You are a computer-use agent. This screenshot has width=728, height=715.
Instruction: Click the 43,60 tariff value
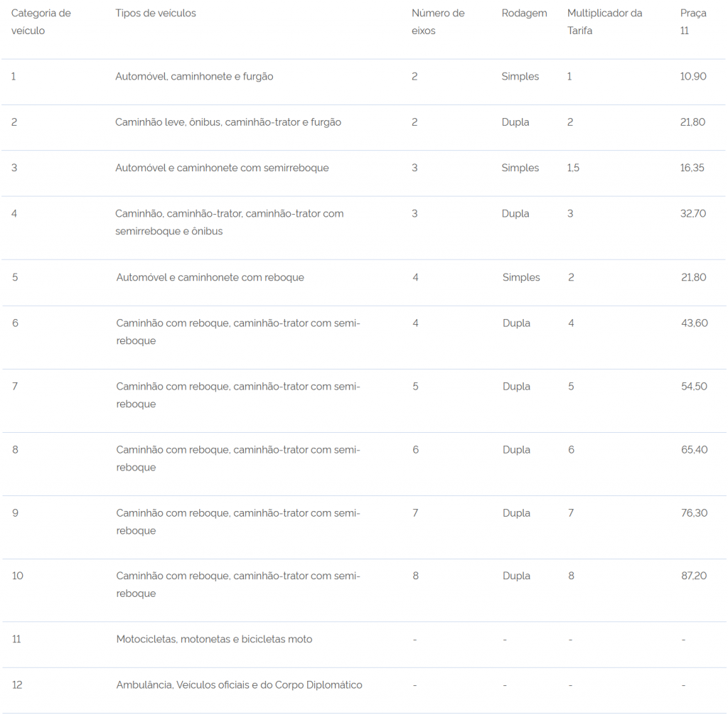point(695,323)
